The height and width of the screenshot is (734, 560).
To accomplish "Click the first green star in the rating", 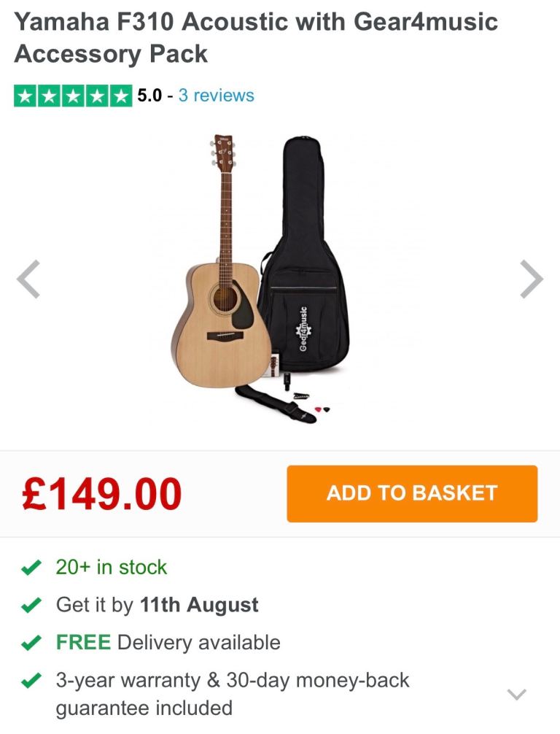I will point(26,96).
